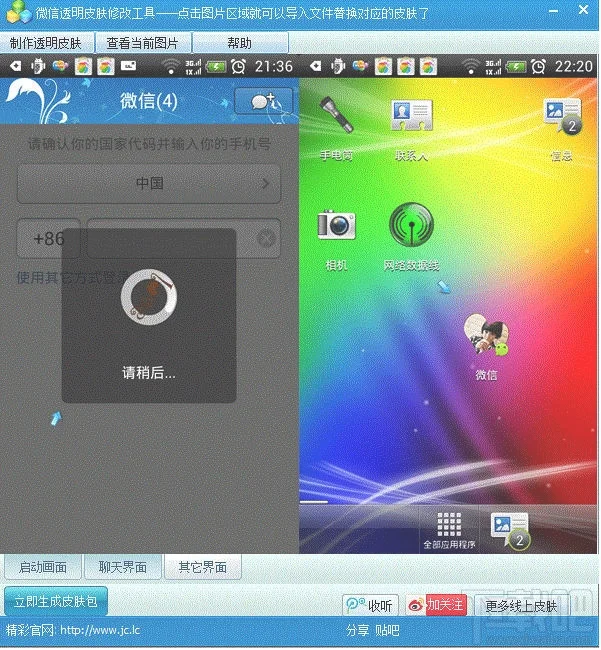Screen dimensions: 601x650
Task: Click the alarm clock icon beside 21:36
Action: tap(238, 66)
